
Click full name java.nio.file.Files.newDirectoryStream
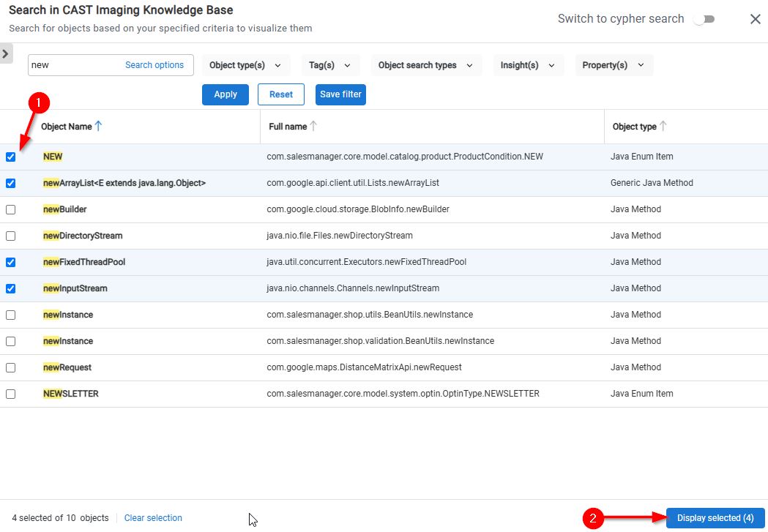pyautogui.click(x=340, y=236)
